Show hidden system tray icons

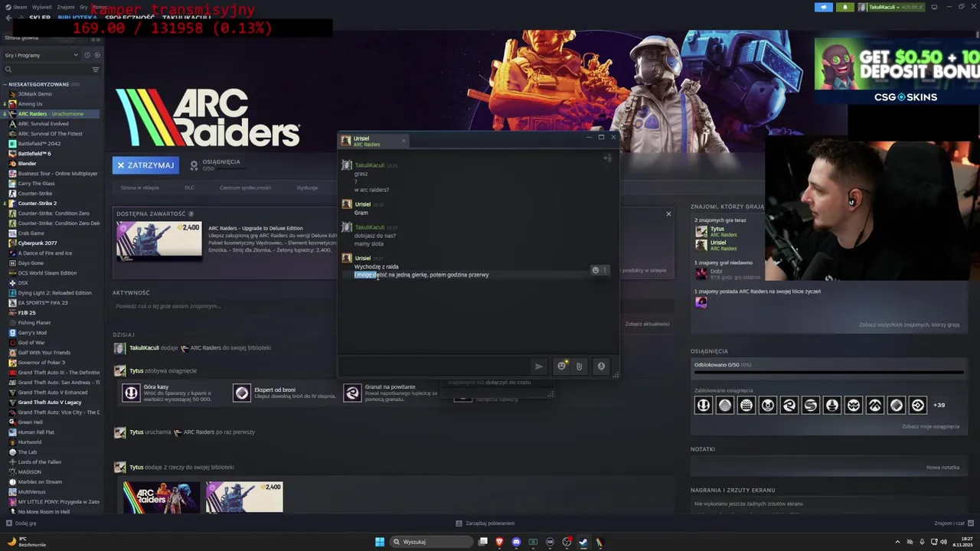(x=897, y=542)
